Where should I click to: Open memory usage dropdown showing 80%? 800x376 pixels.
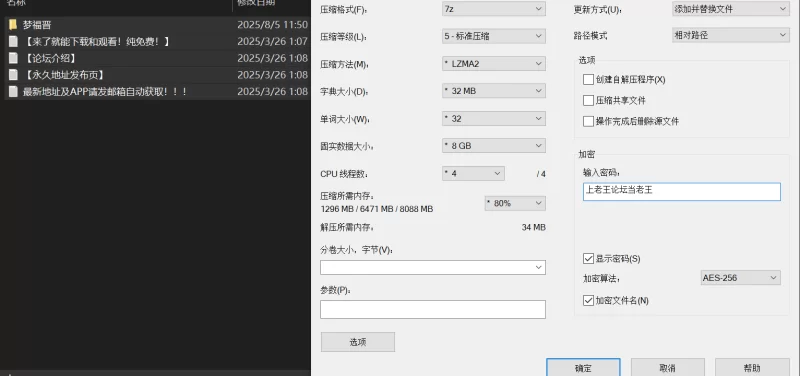coord(515,203)
